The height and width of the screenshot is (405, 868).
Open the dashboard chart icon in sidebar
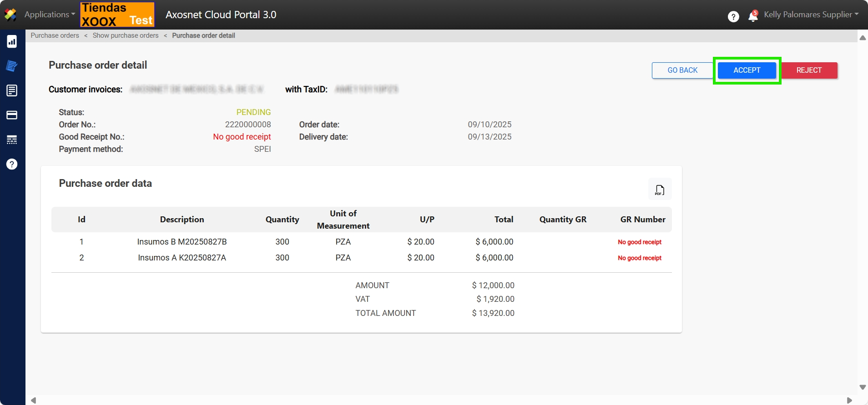[12, 42]
